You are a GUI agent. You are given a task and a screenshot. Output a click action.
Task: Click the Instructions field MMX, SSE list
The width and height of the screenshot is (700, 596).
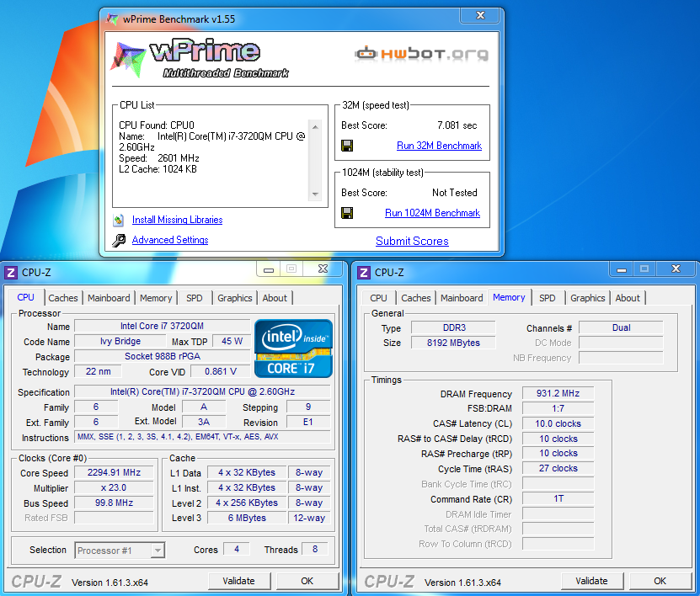[x=202, y=437]
